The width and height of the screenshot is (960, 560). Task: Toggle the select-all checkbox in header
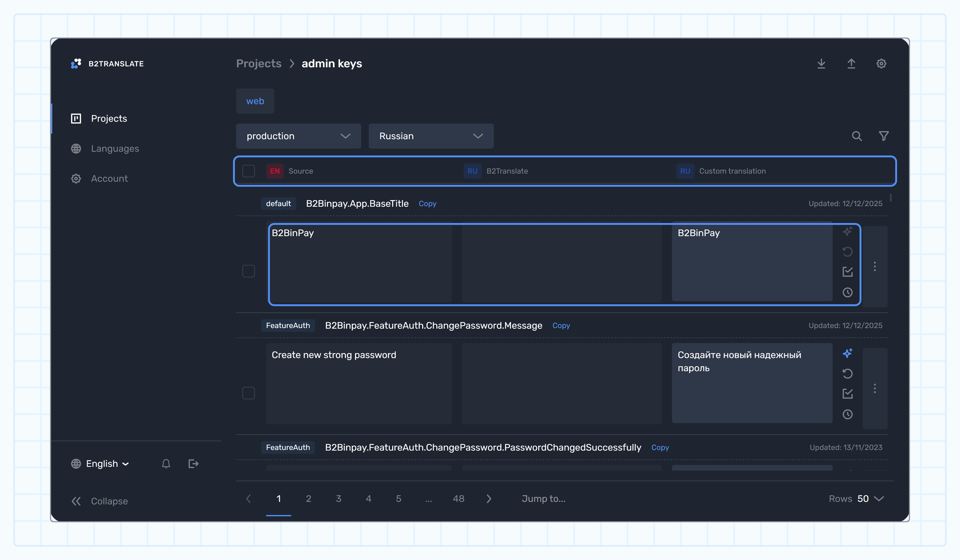coord(248,171)
